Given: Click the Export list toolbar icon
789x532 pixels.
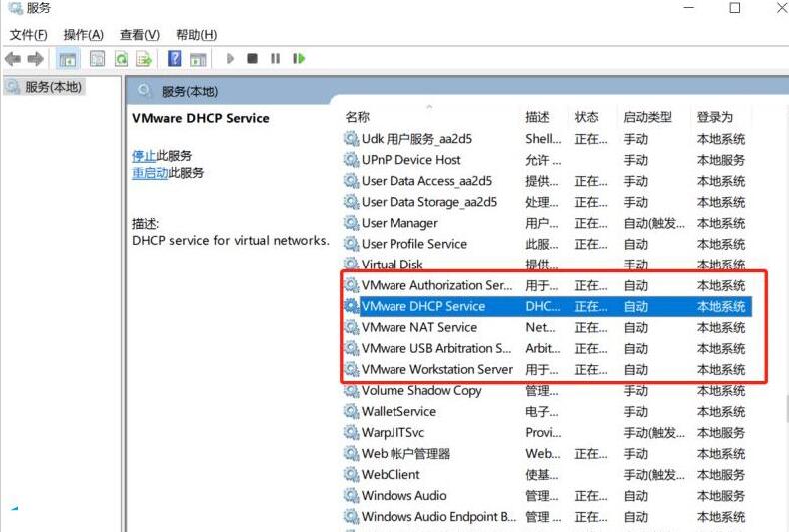Looking at the screenshot, I should click(144, 59).
